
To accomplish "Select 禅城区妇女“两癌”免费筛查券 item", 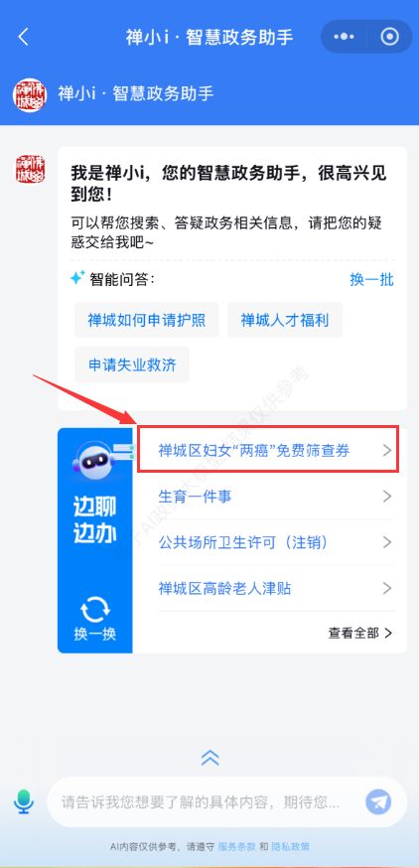I will click(x=268, y=450).
